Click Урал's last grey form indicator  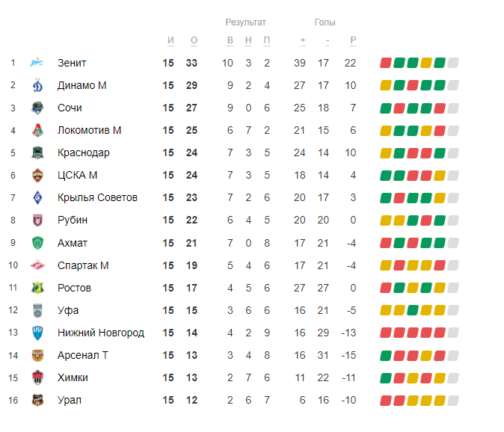point(452,400)
